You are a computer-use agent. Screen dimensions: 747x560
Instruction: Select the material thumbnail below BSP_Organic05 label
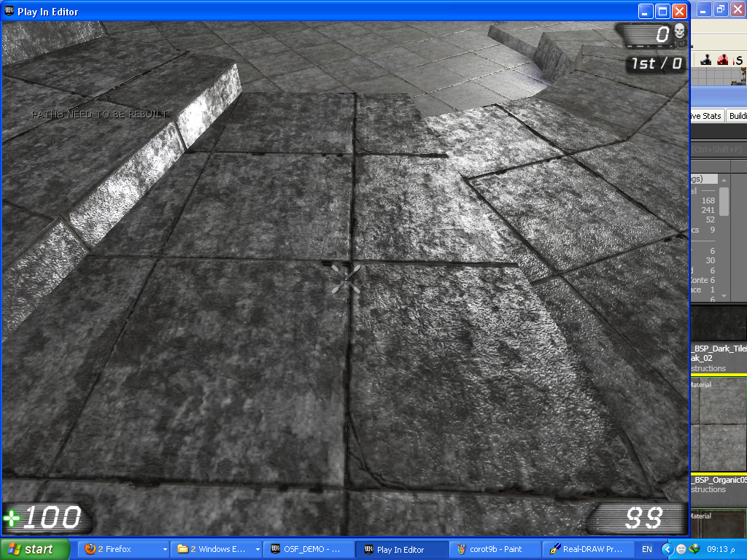tap(719, 523)
